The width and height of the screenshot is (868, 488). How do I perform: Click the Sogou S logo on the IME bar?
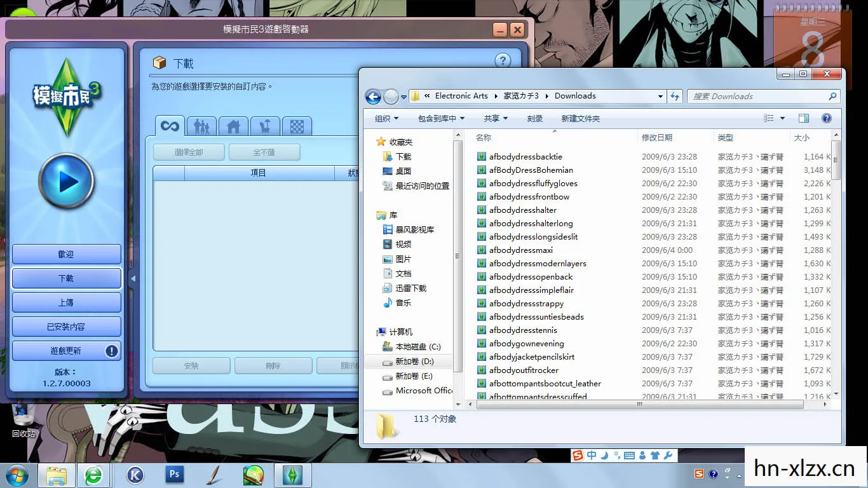tap(578, 455)
